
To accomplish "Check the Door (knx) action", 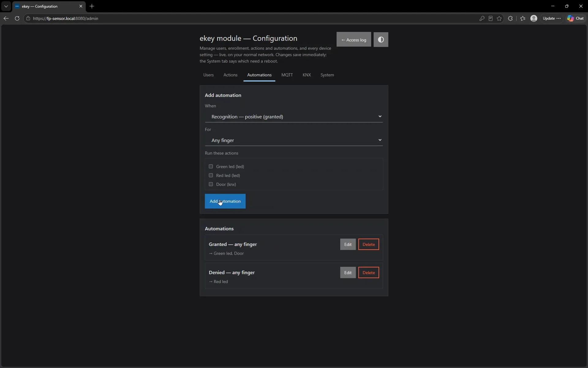I will pos(211,184).
